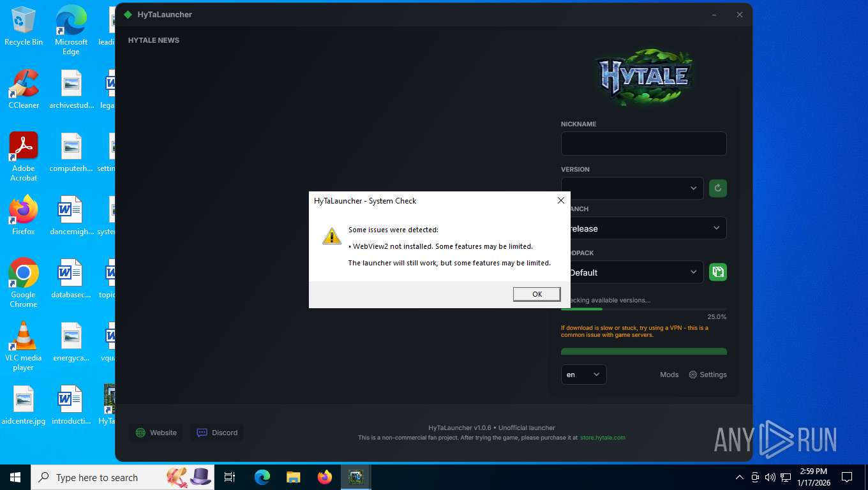Open File Explorer from the taskbar
Screen dimensions: 868x490
click(294, 477)
